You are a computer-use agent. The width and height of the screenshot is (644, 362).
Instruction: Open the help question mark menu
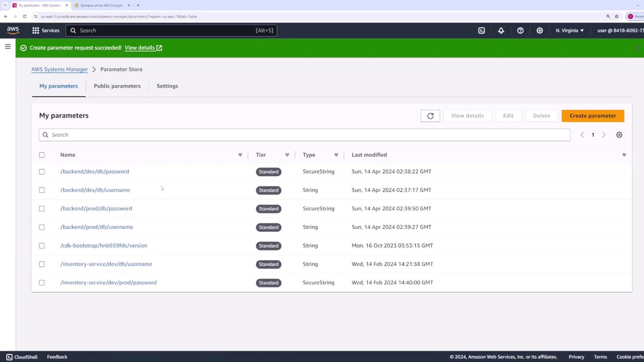click(x=520, y=30)
